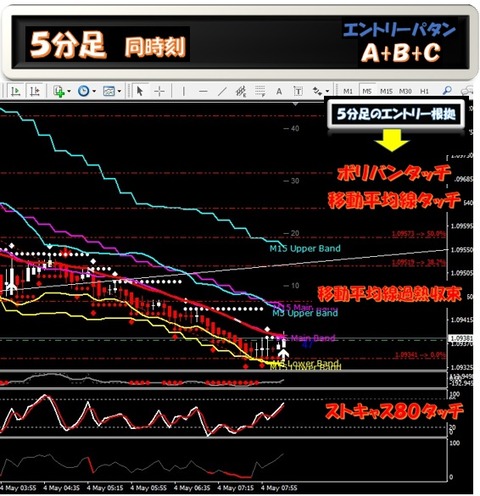Switch chart to M5 timeframe
The image size is (480, 496).
tap(367, 91)
